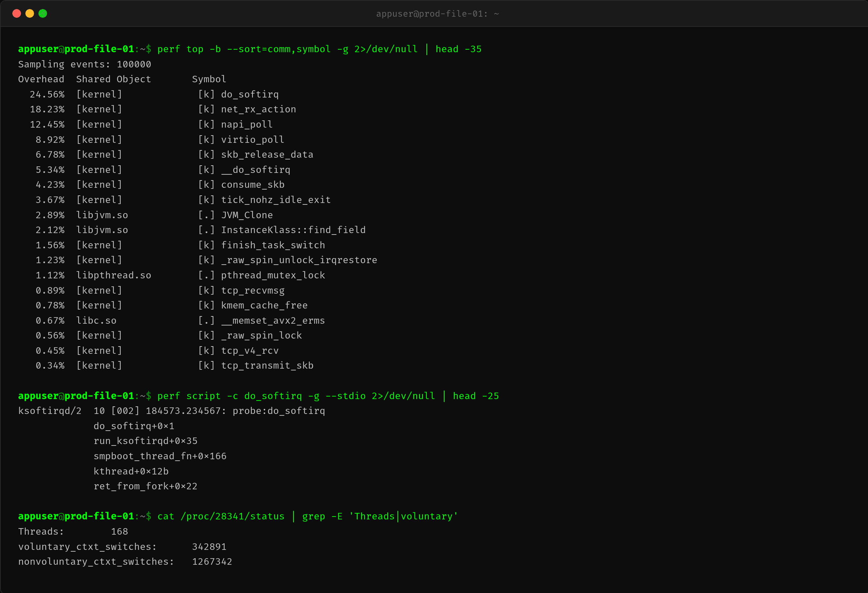Click the value 342891

209,547
